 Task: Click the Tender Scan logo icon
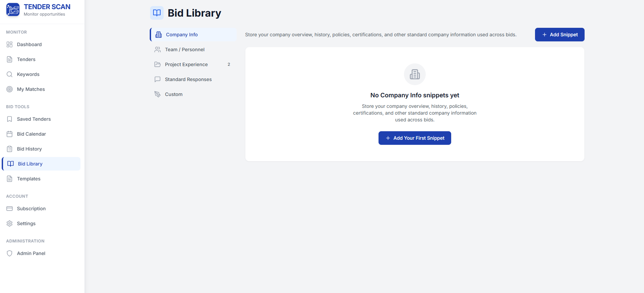click(13, 9)
